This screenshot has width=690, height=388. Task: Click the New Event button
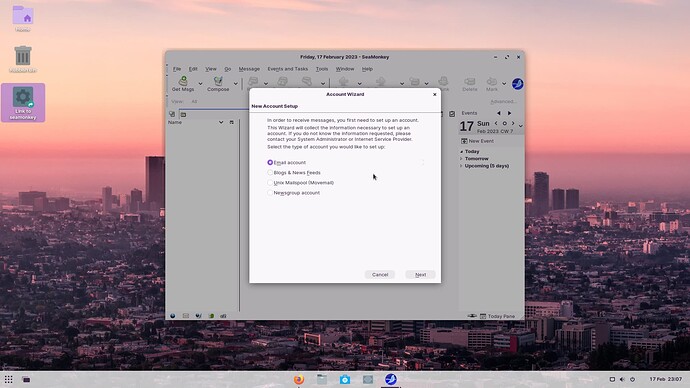click(477, 141)
